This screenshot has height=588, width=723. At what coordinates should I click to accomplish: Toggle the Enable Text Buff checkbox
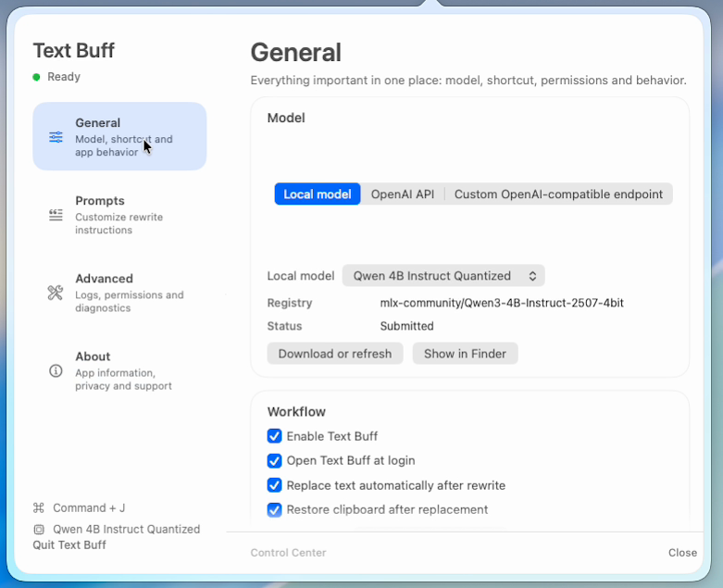point(274,436)
